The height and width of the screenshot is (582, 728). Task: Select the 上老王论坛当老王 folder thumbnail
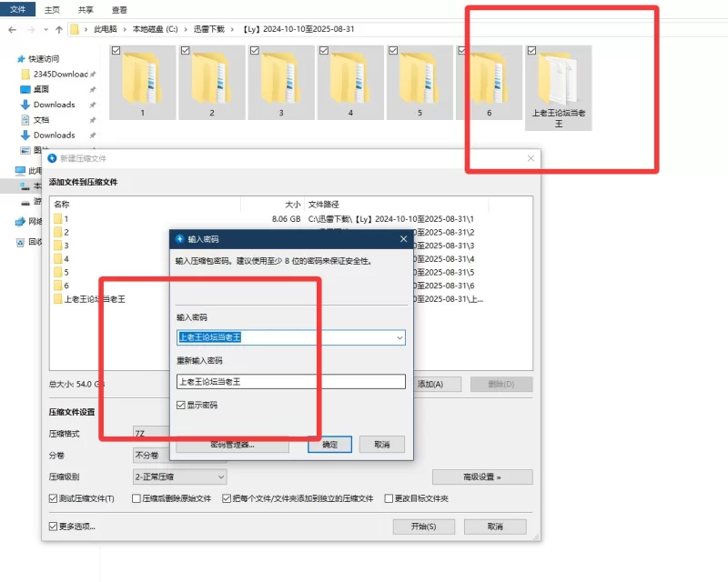tap(558, 86)
